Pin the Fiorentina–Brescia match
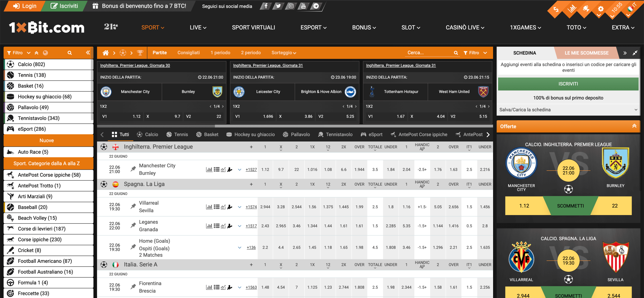644x298 pixels. point(133,287)
